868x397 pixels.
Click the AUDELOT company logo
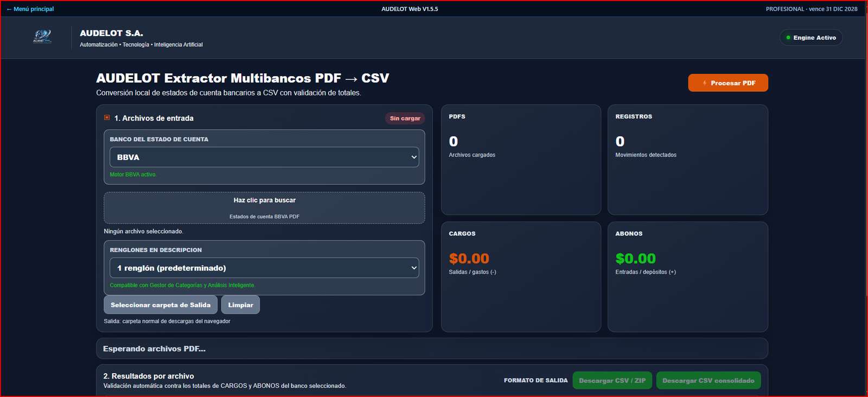(x=42, y=37)
